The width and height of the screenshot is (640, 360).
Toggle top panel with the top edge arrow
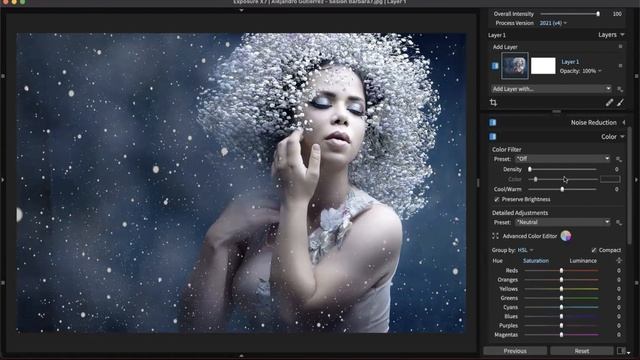241,10
